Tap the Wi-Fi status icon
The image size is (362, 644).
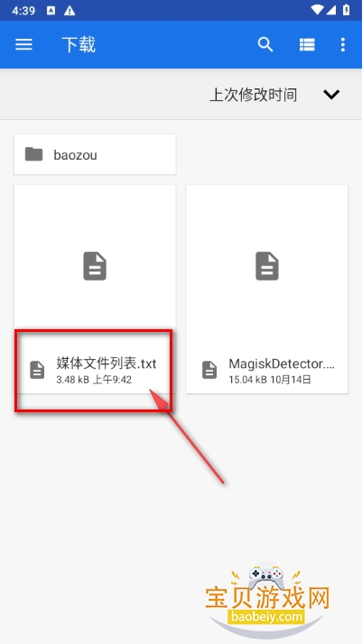317,10
